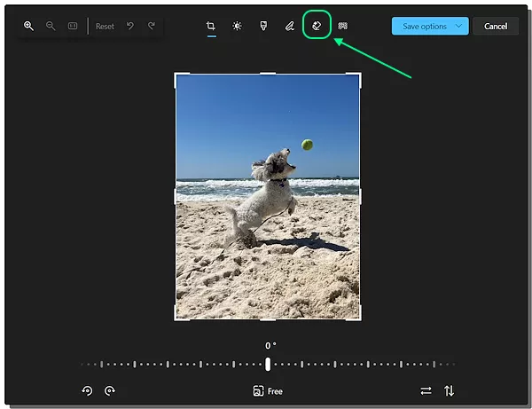This screenshot has width=532, height=409.
Task: Open the Erase tool
Action: [x=317, y=26]
